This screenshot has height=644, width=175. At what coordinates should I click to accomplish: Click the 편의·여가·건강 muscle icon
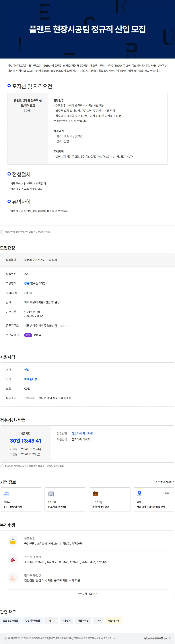pos(13,578)
